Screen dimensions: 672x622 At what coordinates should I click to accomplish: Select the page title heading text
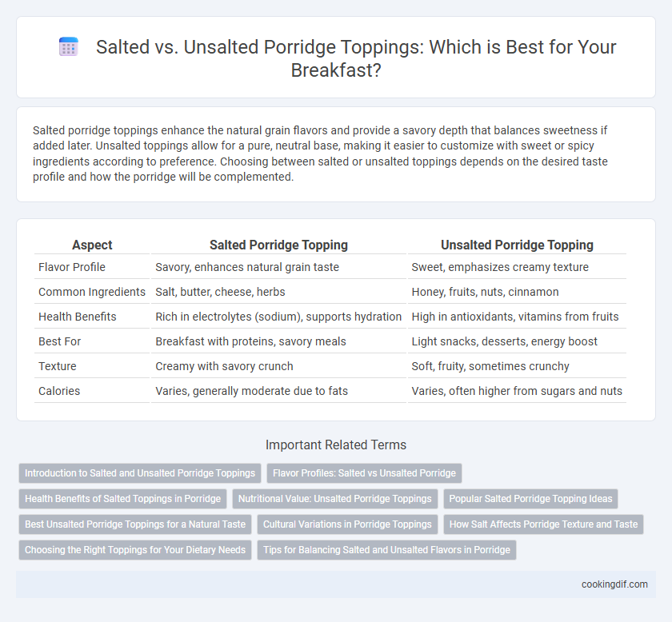coord(356,58)
